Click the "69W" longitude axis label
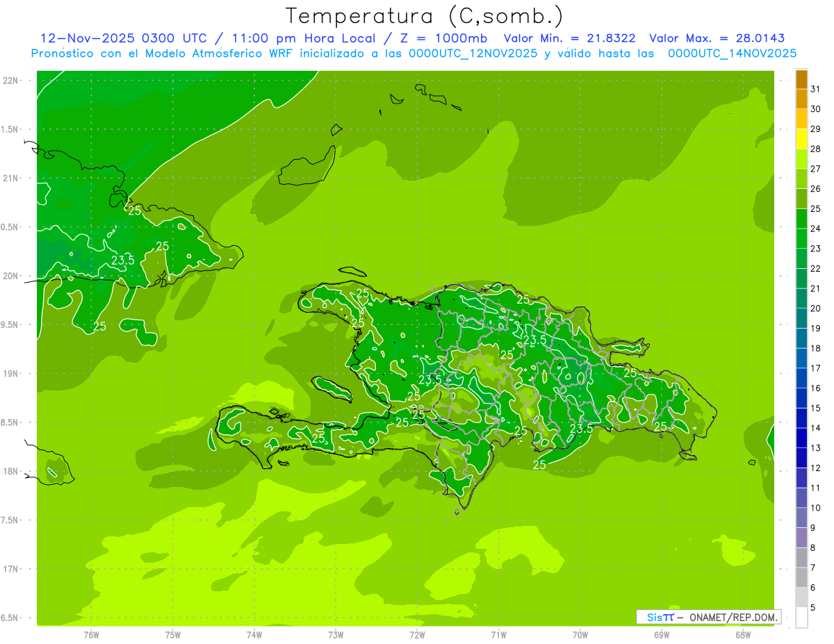 (x=662, y=635)
